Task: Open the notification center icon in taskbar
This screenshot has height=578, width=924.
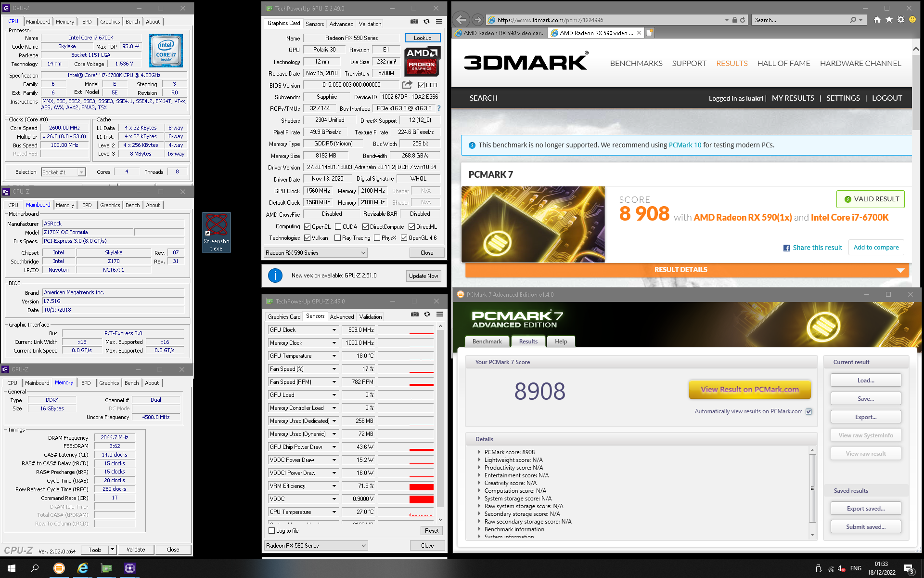Action: (909, 568)
